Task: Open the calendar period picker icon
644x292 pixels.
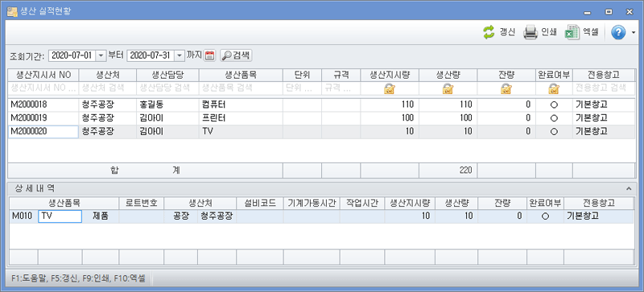Action: point(210,56)
